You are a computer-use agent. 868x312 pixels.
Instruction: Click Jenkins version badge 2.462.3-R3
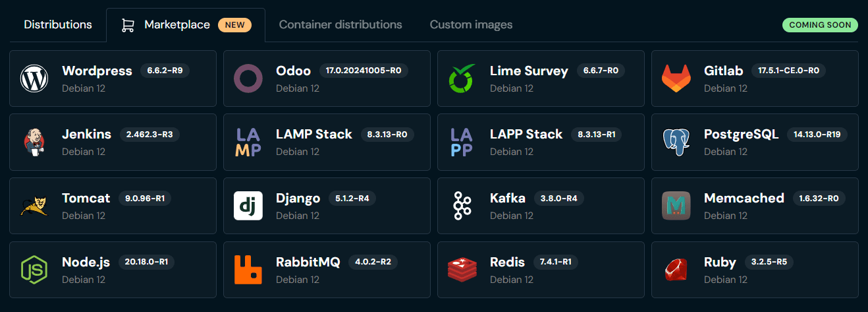click(149, 134)
